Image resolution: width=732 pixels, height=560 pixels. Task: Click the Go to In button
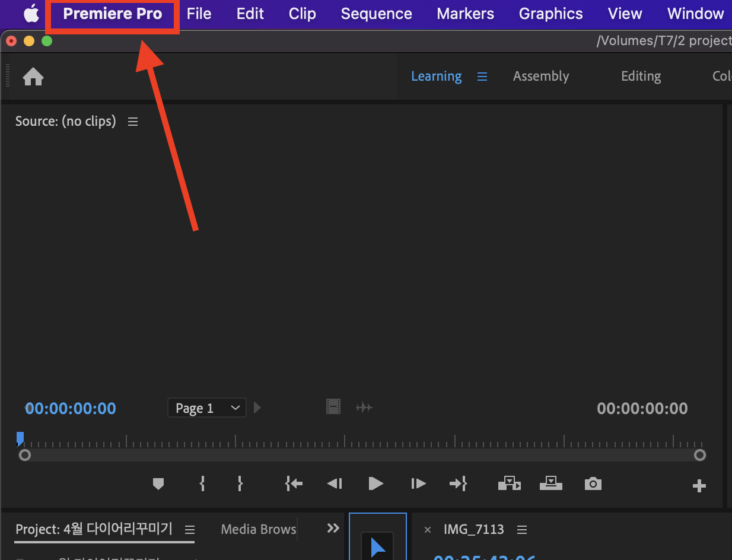pyautogui.click(x=294, y=484)
